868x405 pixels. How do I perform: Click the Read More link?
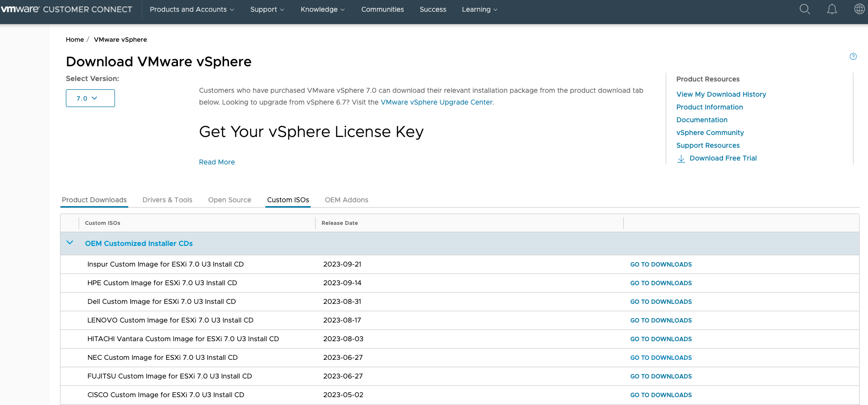point(217,162)
